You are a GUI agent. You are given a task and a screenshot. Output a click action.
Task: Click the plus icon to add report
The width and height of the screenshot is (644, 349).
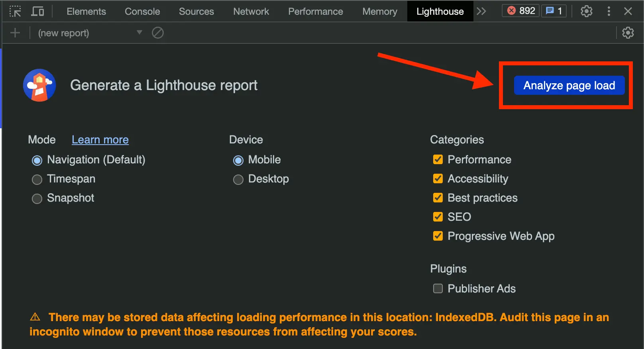[x=15, y=33]
